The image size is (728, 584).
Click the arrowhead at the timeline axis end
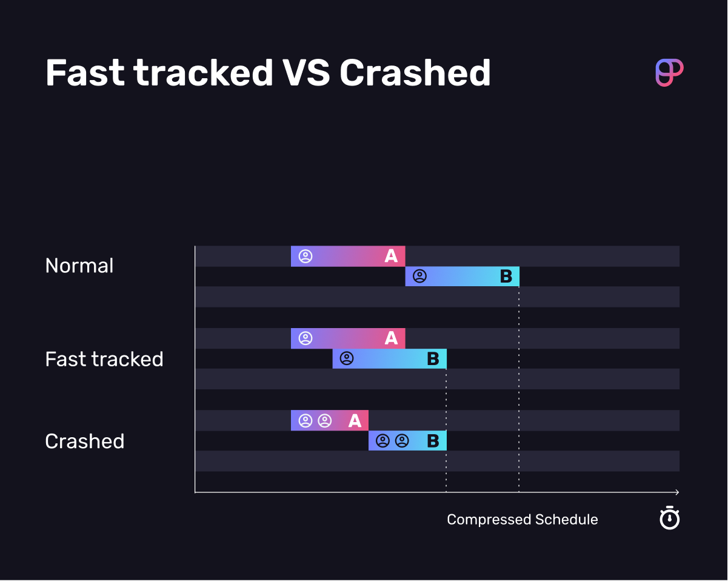point(676,492)
